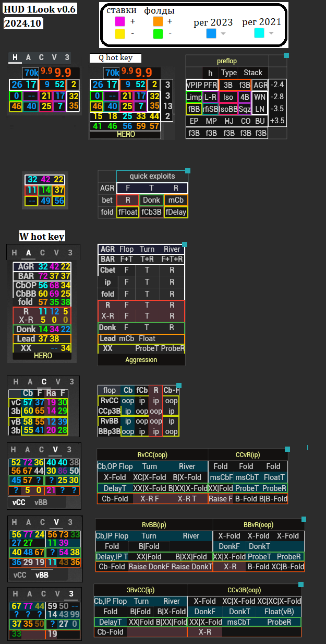326x644 pixels.
Task: Click the 70k stack value beside Q hot key HERO
Action: pyautogui.click(x=112, y=72)
